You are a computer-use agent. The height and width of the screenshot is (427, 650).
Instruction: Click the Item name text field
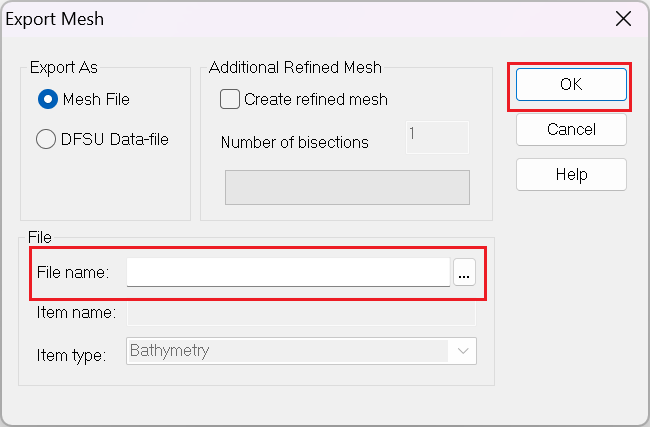[x=301, y=313]
